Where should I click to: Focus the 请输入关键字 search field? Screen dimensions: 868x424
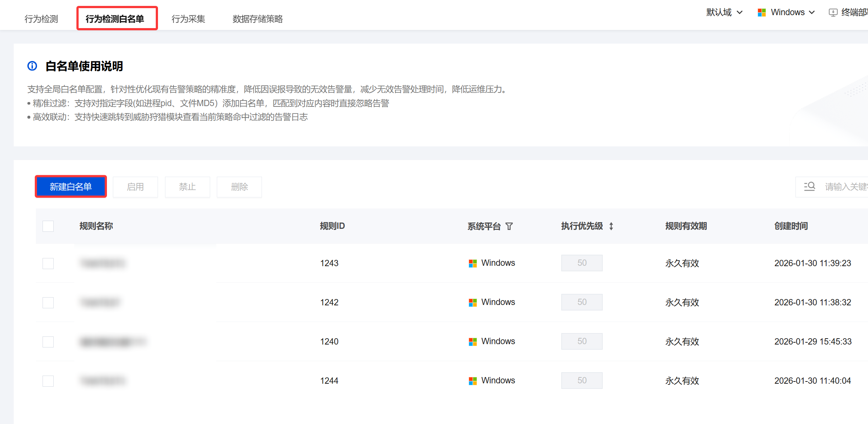[x=846, y=187]
